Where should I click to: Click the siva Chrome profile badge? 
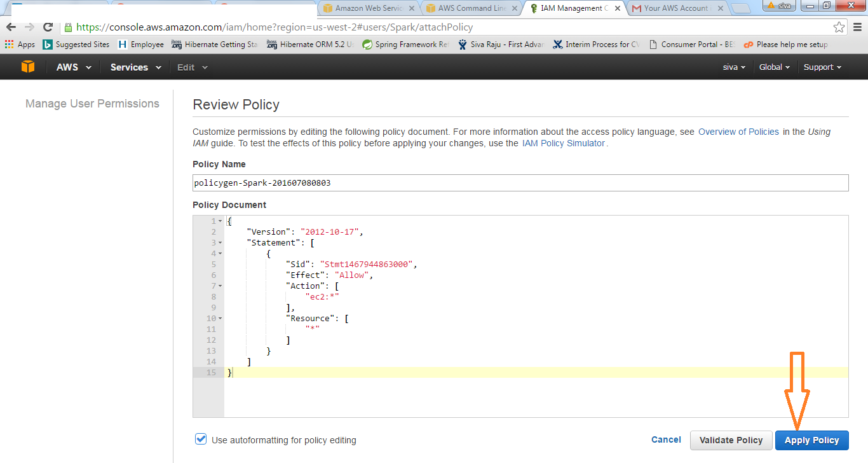(778, 6)
